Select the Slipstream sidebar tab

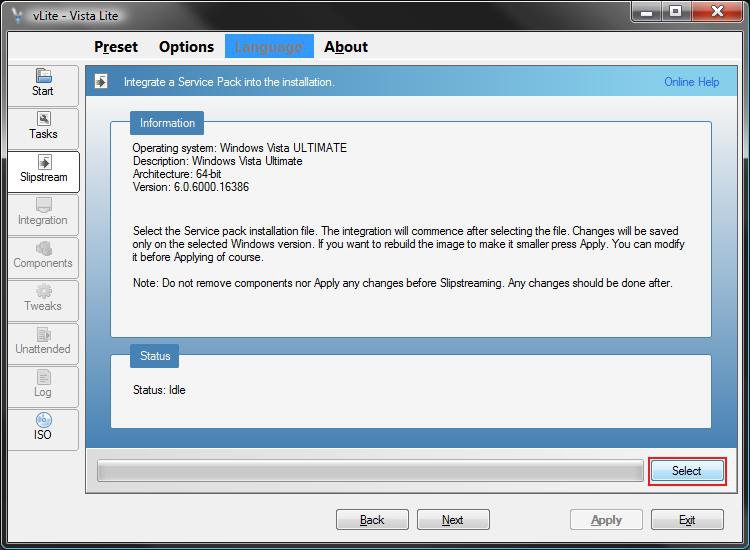click(43, 170)
